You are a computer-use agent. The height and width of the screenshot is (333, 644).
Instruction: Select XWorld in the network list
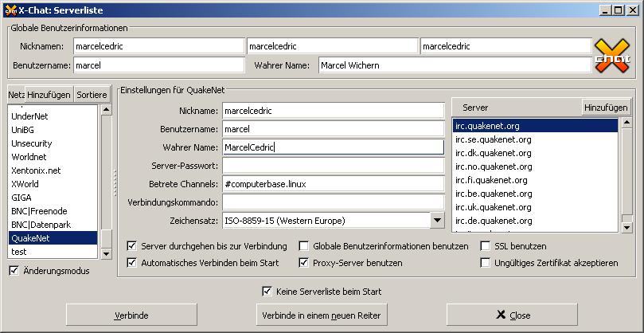53,184
